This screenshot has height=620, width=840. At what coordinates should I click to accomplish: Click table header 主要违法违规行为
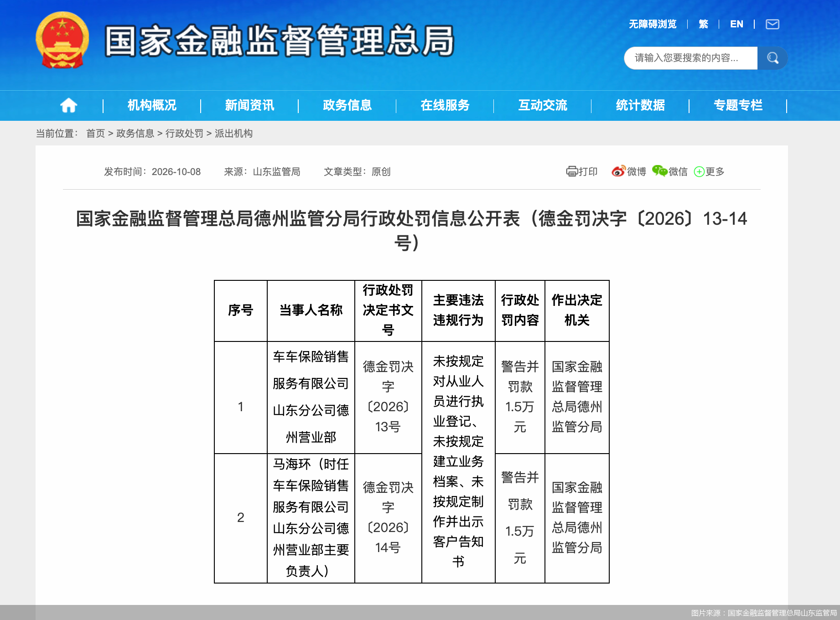pos(458,310)
